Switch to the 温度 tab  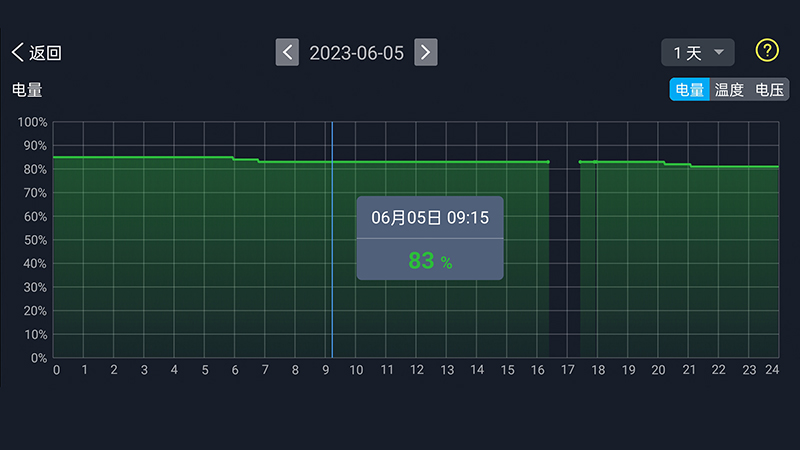pyautogui.click(x=729, y=90)
